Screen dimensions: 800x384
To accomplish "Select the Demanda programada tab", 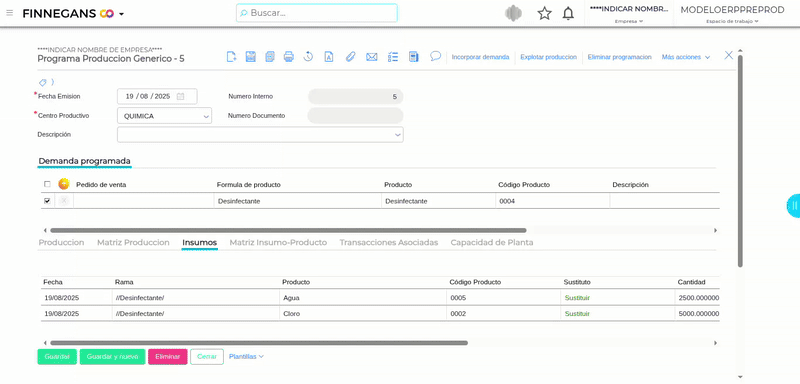I will pyautogui.click(x=85, y=161).
